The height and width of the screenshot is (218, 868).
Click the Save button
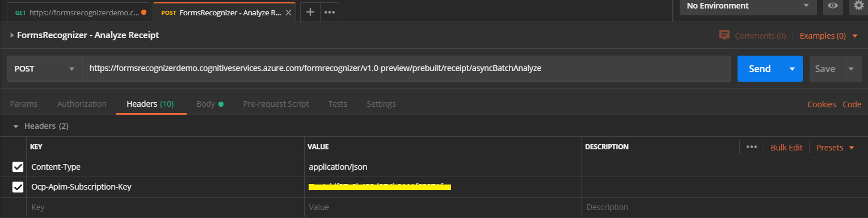pos(825,69)
